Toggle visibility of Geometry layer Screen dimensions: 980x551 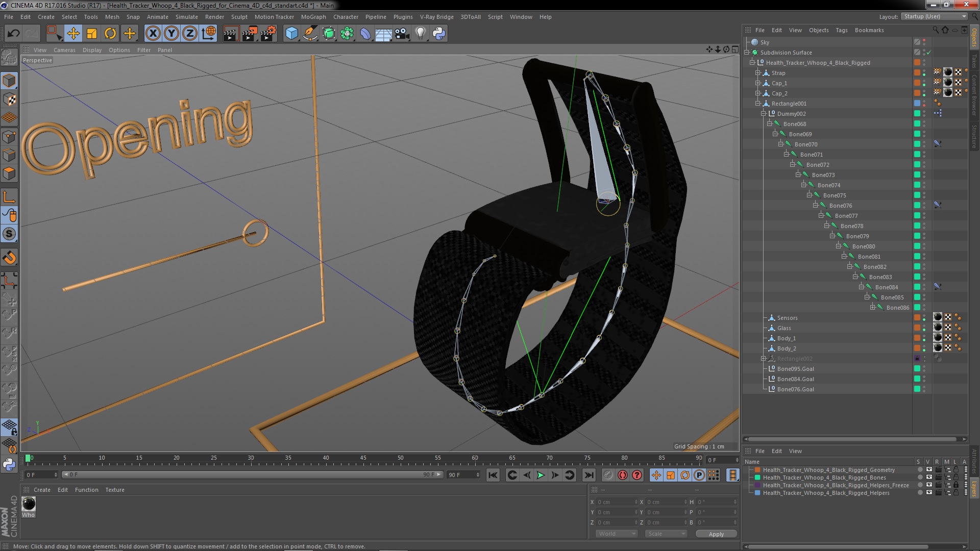coord(929,470)
